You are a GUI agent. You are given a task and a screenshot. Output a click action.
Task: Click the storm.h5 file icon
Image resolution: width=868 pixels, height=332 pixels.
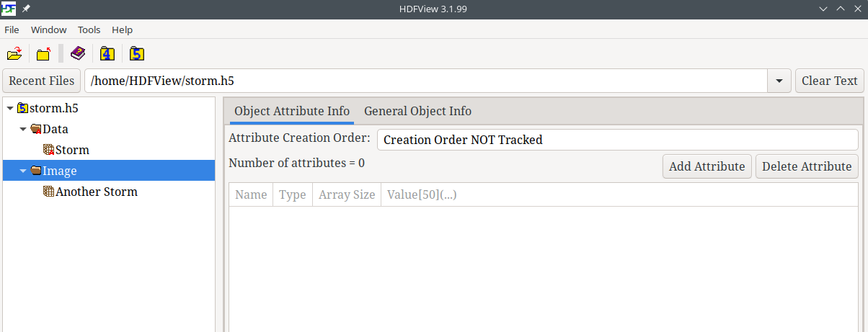coord(23,108)
